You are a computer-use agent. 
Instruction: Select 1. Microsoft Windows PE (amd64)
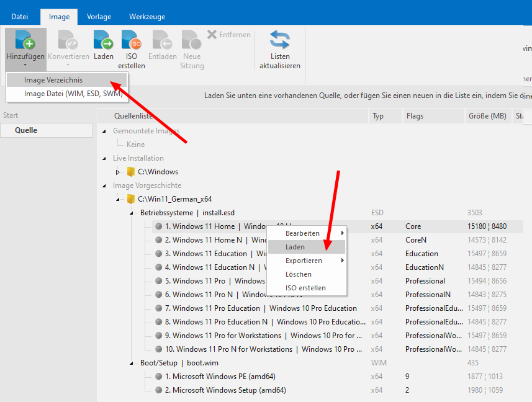[x=338, y=376]
